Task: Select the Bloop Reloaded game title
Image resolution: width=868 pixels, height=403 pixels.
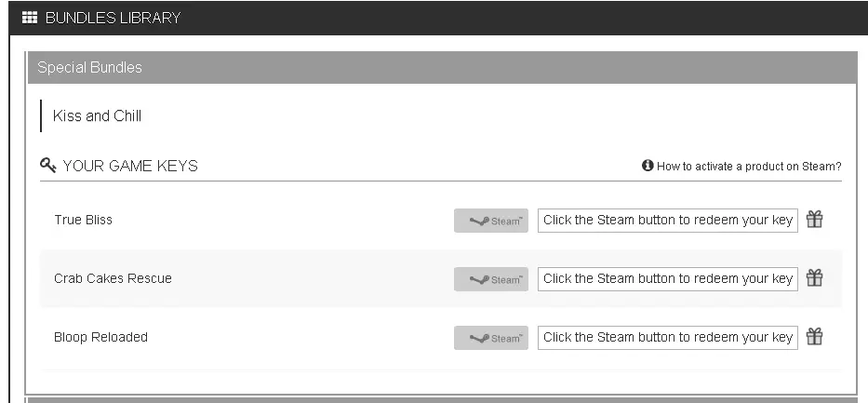Action: click(100, 337)
